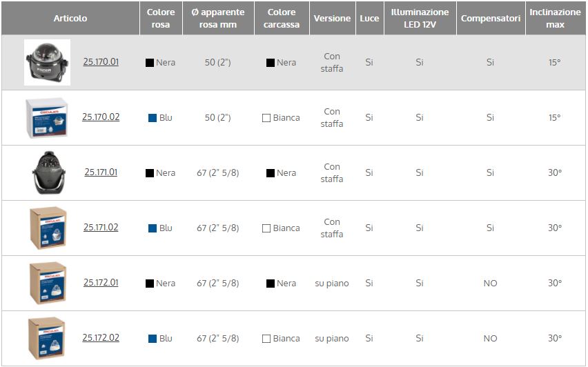
Task: Open article link 25.170.01
Action: [x=101, y=62]
